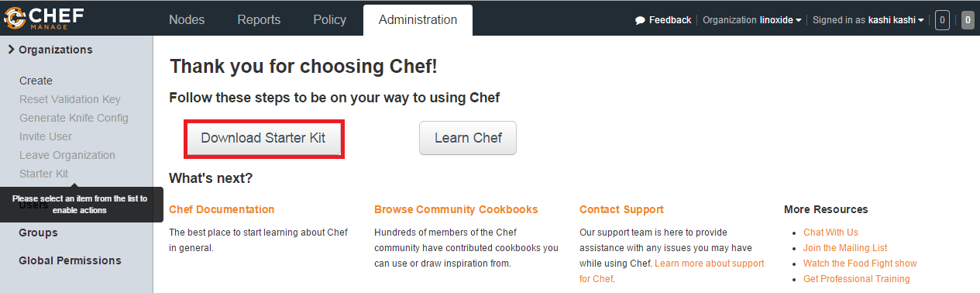Open the Chef Documentation link
The image size is (980, 293).
222,209
